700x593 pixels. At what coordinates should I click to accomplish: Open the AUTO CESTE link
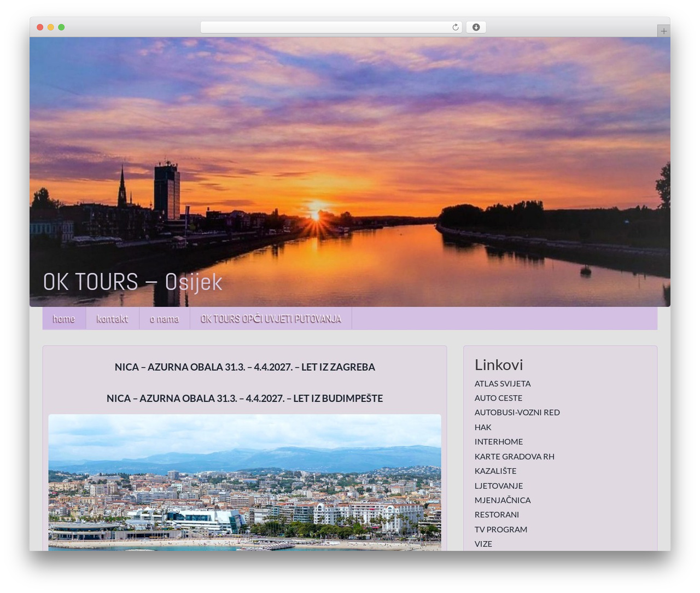coord(498,398)
